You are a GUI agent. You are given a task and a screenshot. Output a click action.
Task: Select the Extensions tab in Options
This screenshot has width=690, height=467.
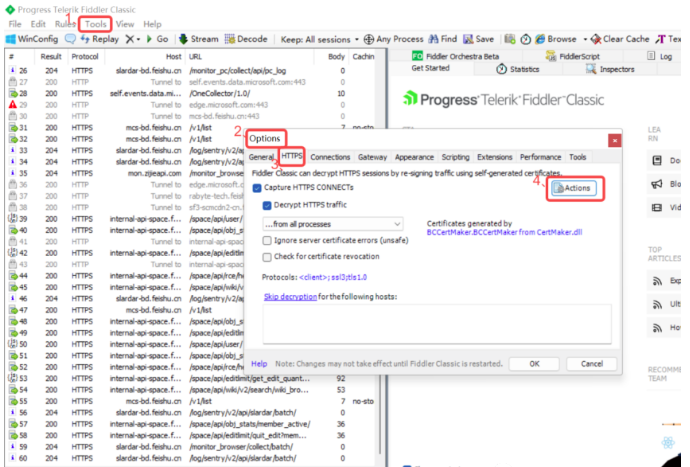pyautogui.click(x=495, y=157)
